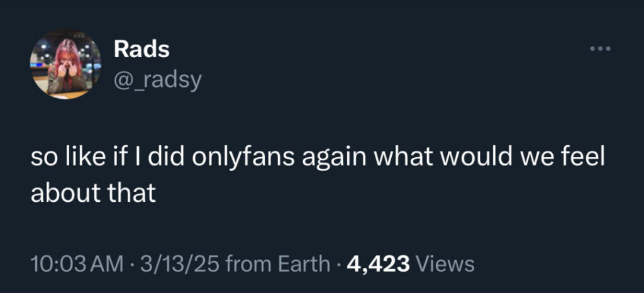Screen dimensions: 644x293
Task: Click "AM" in the post time
Action: coord(108,263)
